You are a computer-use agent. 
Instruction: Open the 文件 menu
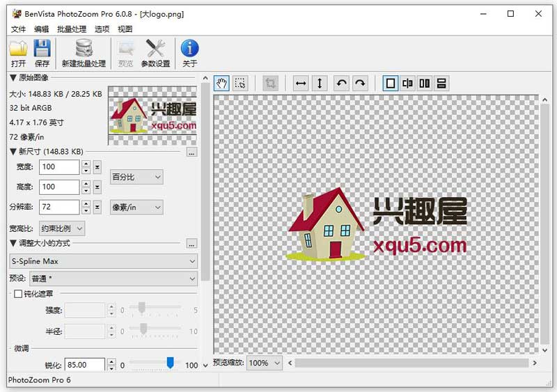(x=19, y=29)
